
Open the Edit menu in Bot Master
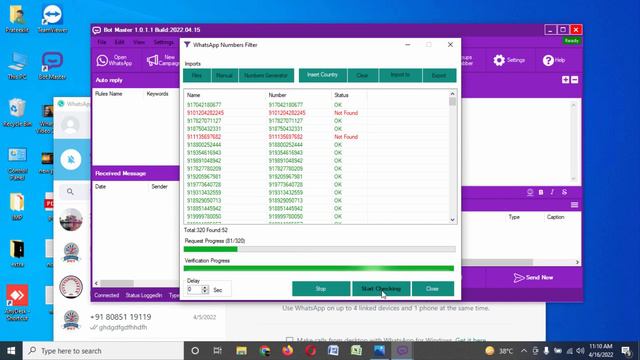[119, 42]
